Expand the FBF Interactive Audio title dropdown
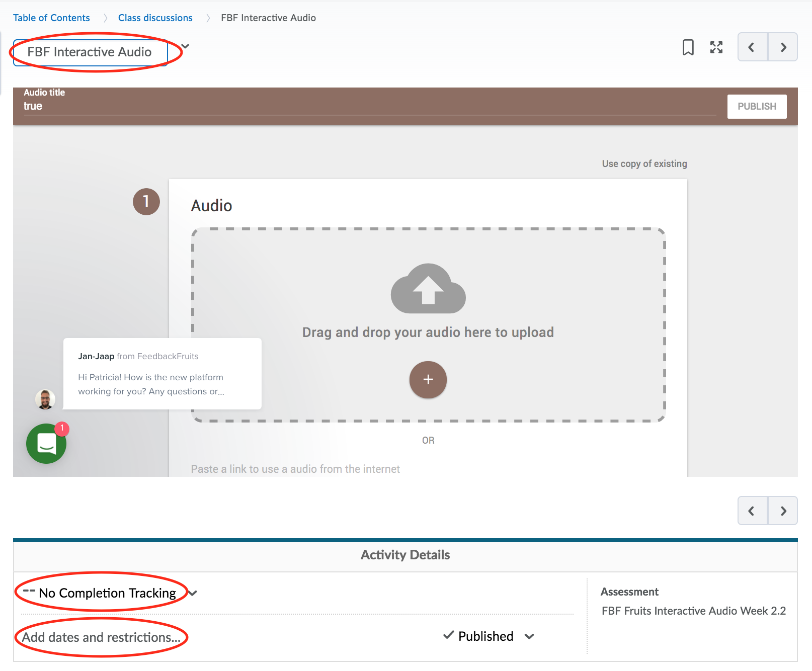Viewport: 812px width, 671px height. coord(186,47)
